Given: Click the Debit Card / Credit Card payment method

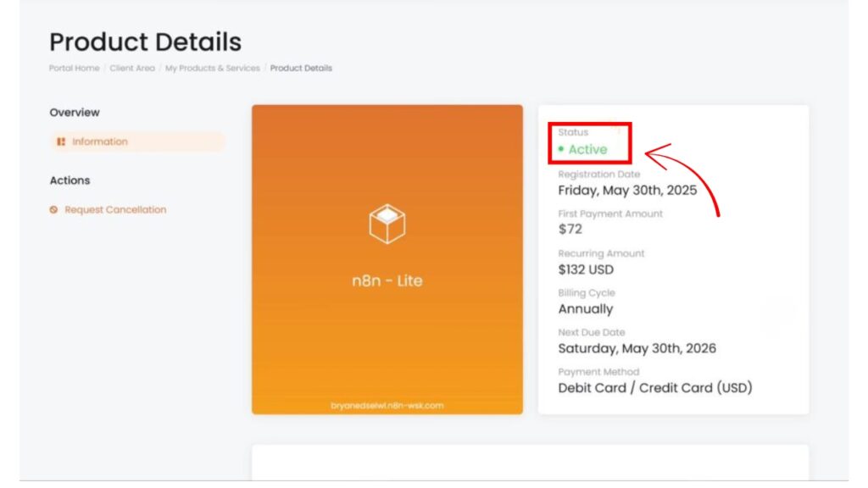Looking at the screenshot, I should (654, 388).
